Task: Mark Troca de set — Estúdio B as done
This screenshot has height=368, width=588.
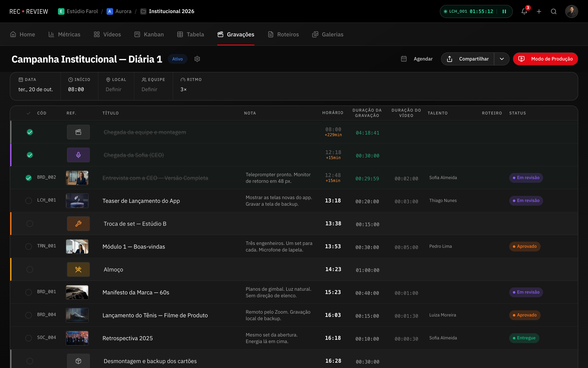Action: pos(30,224)
